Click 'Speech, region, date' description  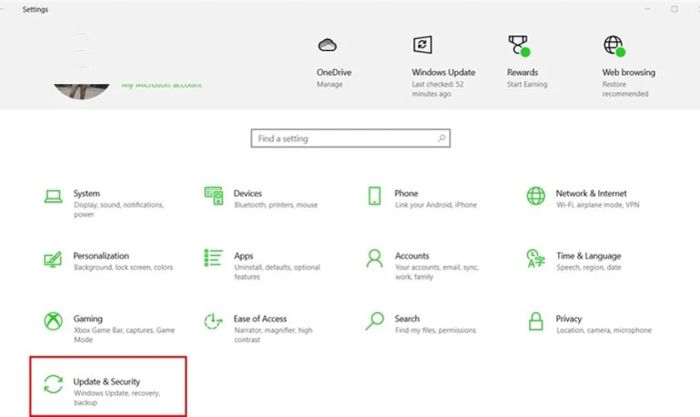588,267
